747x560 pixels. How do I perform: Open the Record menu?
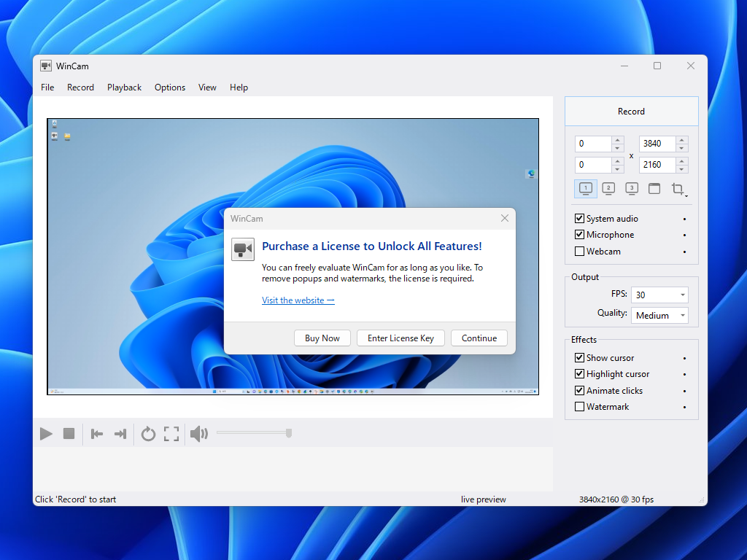click(x=80, y=87)
